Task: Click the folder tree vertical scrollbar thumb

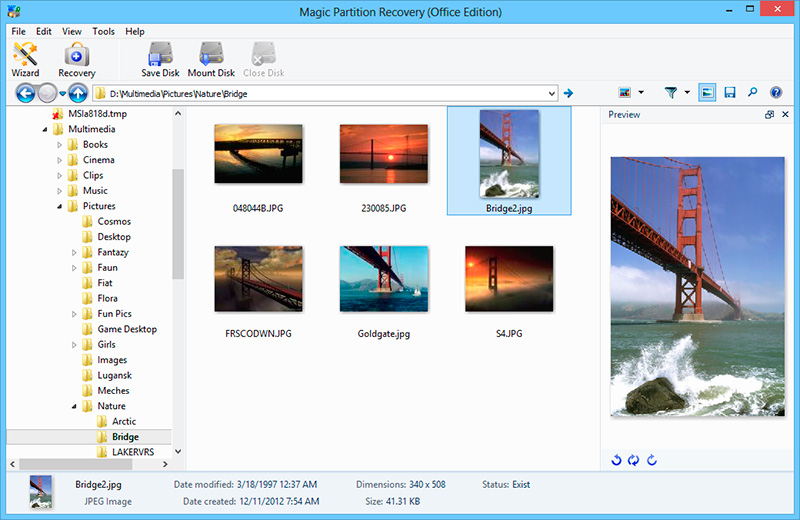Action: (178, 224)
